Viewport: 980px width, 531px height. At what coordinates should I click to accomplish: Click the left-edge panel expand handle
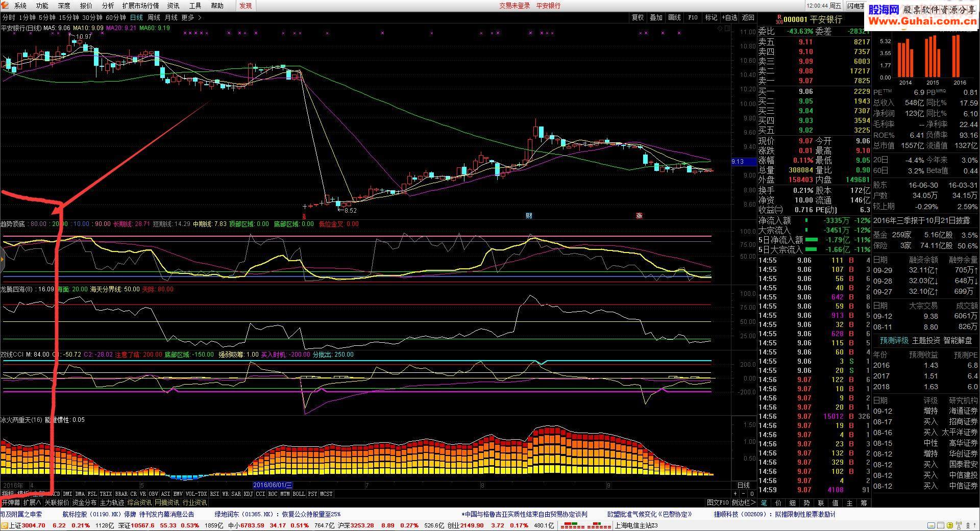coord(2,260)
